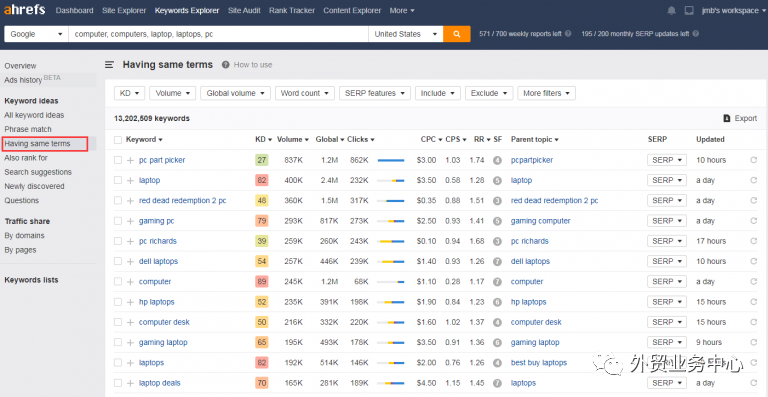
Task: Add pc richards keyword with plus icon
Action: tap(130, 241)
